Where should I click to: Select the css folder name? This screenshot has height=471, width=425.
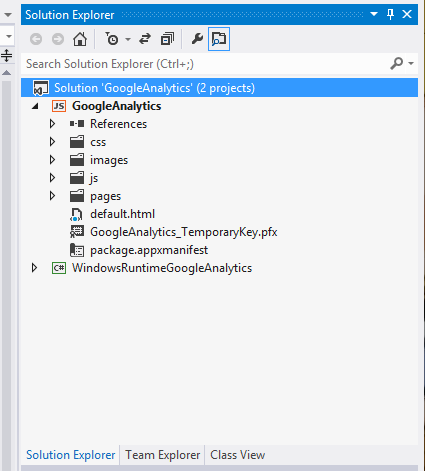click(x=98, y=143)
